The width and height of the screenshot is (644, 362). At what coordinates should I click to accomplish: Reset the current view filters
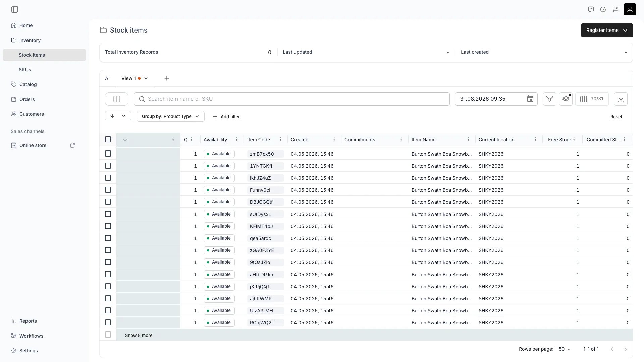pyautogui.click(x=616, y=117)
